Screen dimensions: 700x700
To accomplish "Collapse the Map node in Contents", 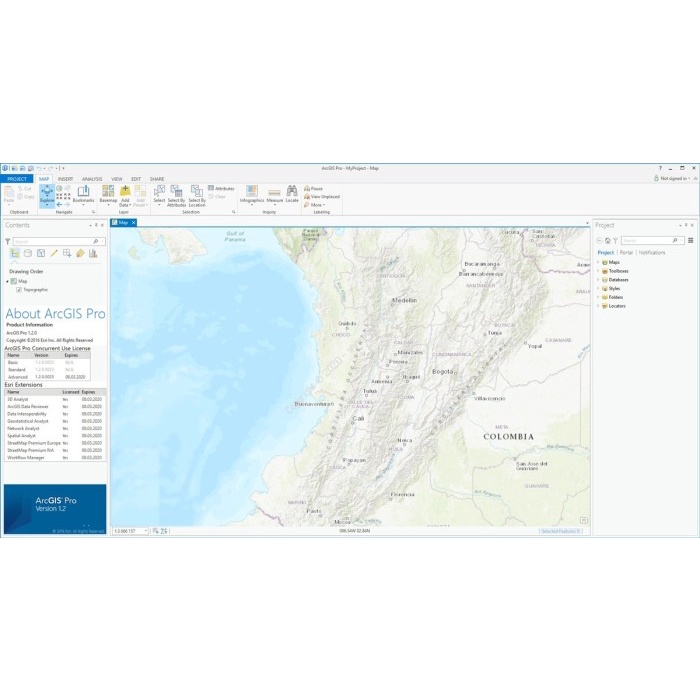I will 7,281.
